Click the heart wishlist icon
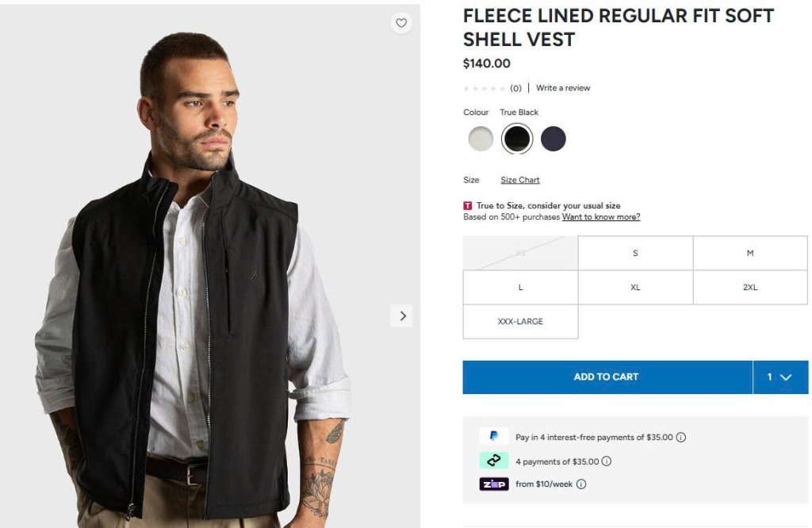Screen dimensions: 812x528 click(x=401, y=23)
